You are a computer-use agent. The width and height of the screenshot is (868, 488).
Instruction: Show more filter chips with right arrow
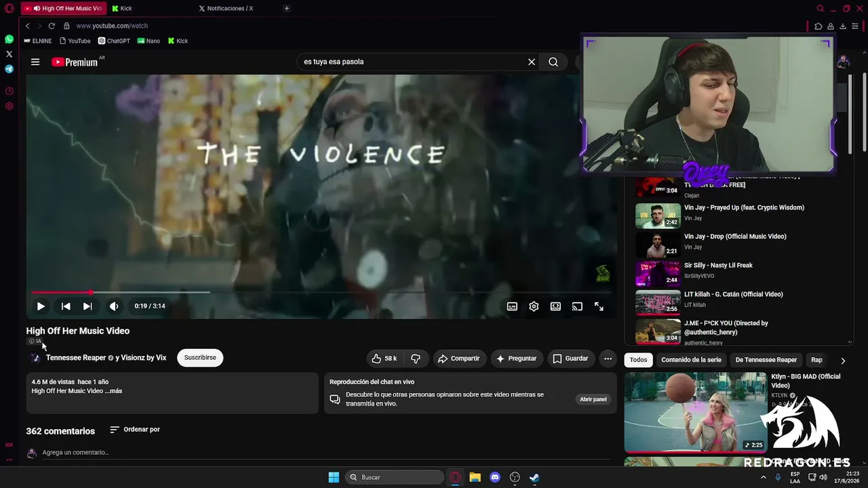click(843, 361)
